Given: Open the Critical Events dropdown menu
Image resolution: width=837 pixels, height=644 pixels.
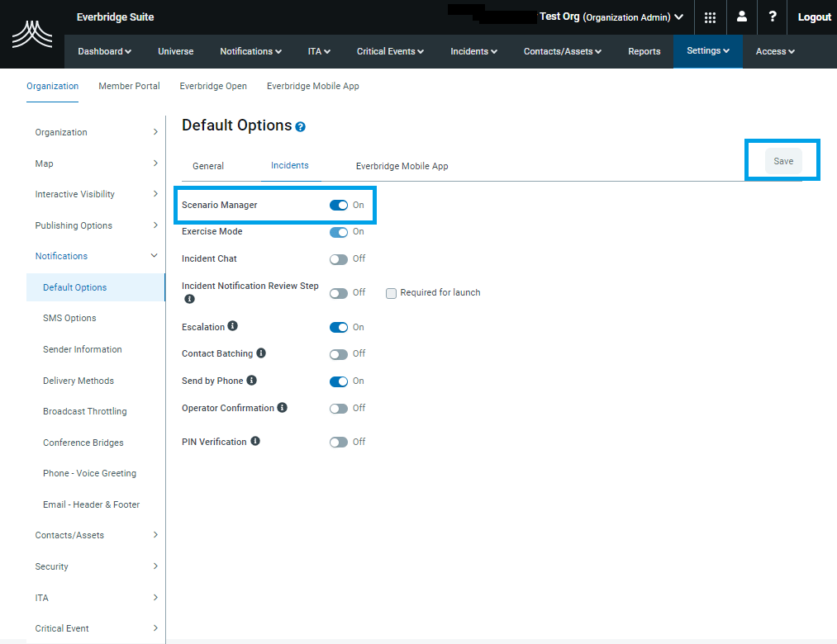Looking at the screenshot, I should click(x=389, y=51).
